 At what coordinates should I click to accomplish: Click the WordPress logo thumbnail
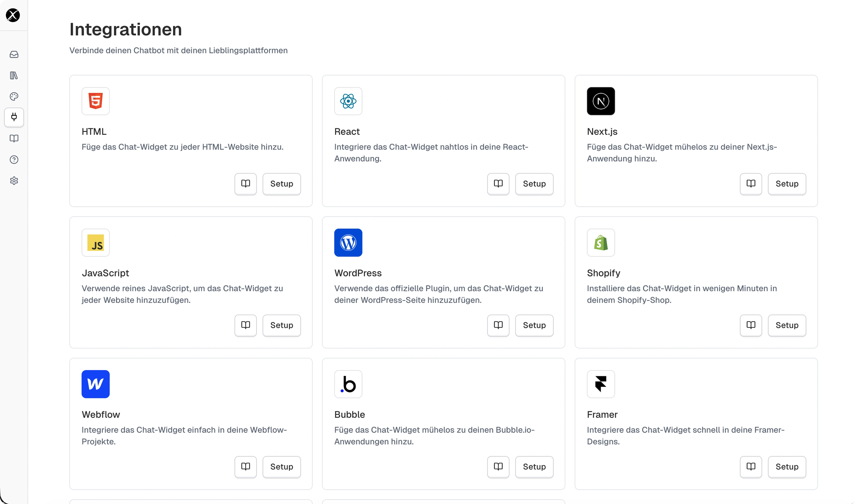[x=348, y=243]
